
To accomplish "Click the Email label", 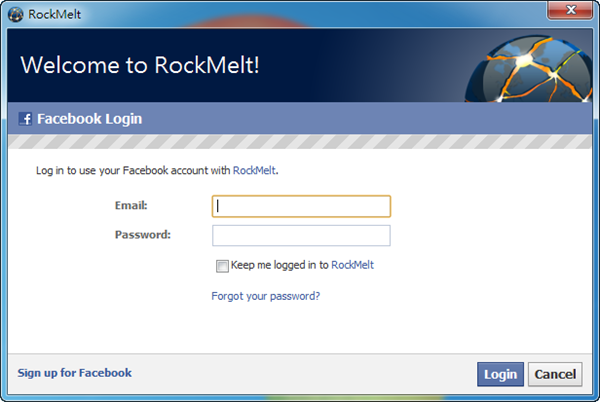I will click(x=131, y=206).
